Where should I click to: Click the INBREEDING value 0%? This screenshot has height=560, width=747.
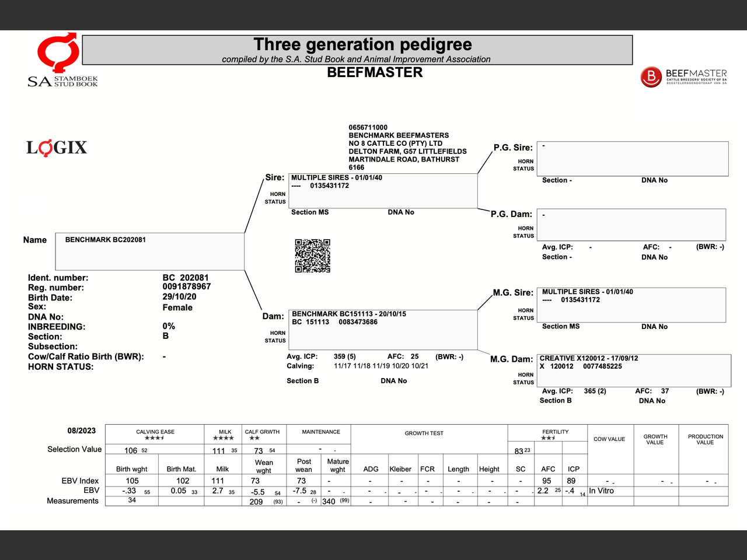[169, 326]
